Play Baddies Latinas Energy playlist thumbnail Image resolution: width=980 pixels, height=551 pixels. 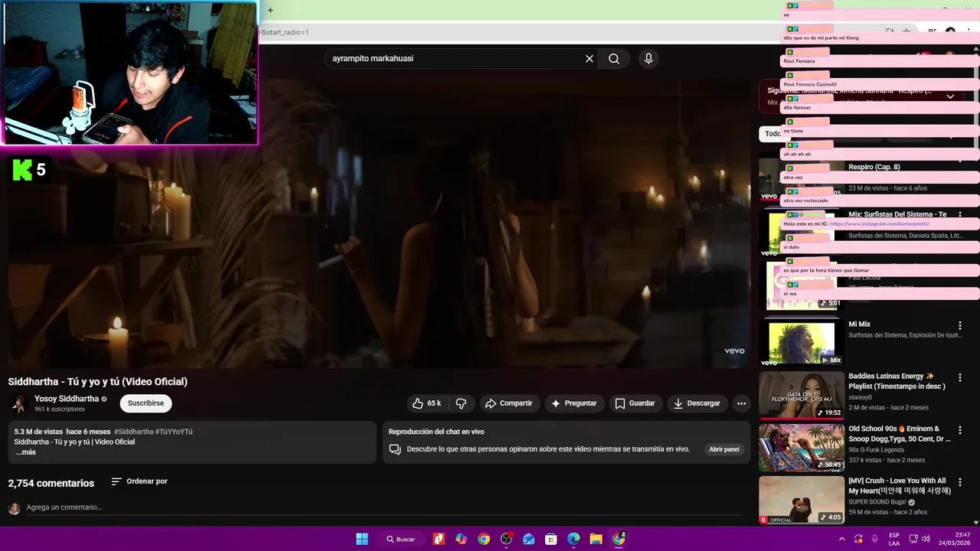[x=801, y=395]
